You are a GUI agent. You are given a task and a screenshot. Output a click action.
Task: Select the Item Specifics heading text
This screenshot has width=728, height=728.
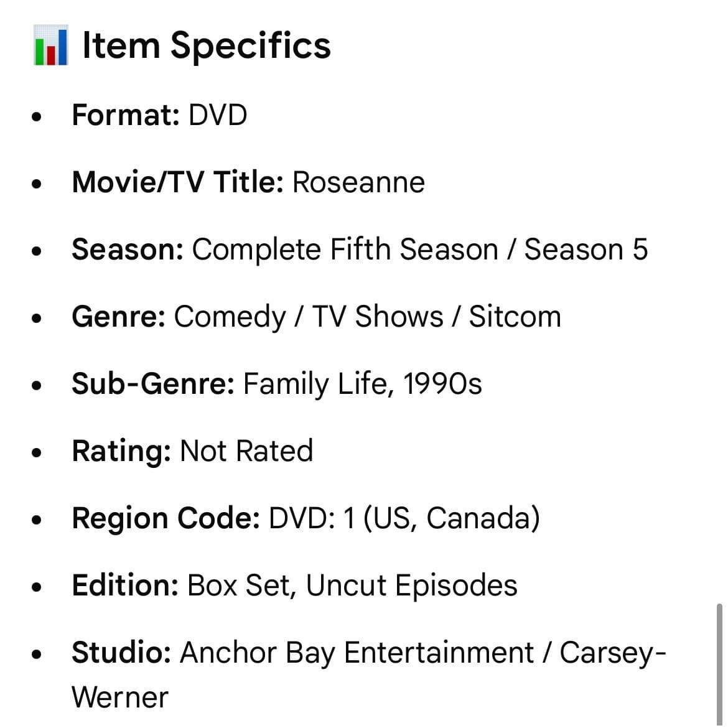coord(206,45)
